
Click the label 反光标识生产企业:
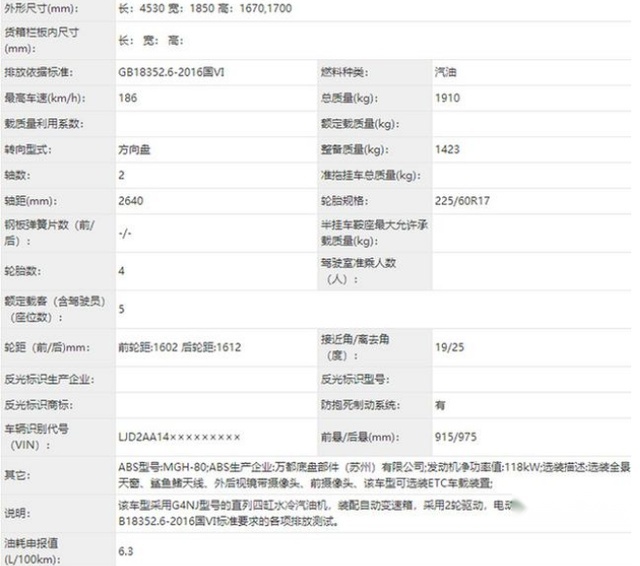pyautogui.click(x=49, y=380)
